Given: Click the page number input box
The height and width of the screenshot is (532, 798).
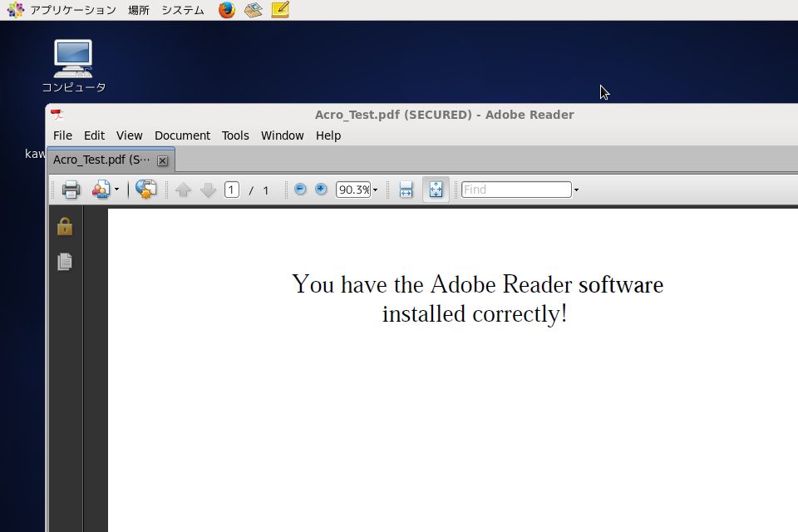Looking at the screenshot, I should click(232, 190).
